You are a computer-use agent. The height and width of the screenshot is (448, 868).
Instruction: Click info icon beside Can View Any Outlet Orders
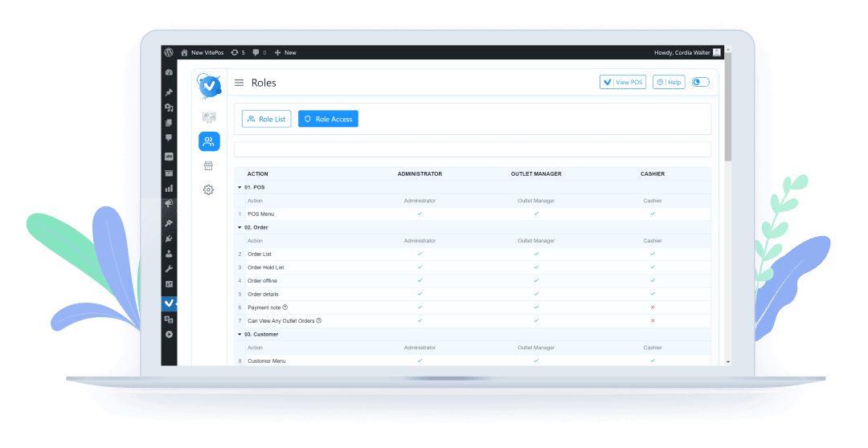319,320
